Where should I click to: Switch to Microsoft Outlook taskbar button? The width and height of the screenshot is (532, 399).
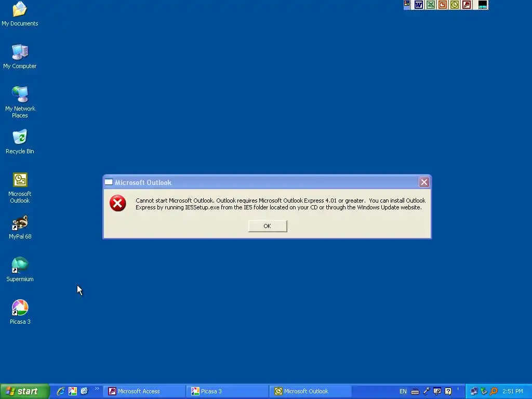(x=311, y=391)
